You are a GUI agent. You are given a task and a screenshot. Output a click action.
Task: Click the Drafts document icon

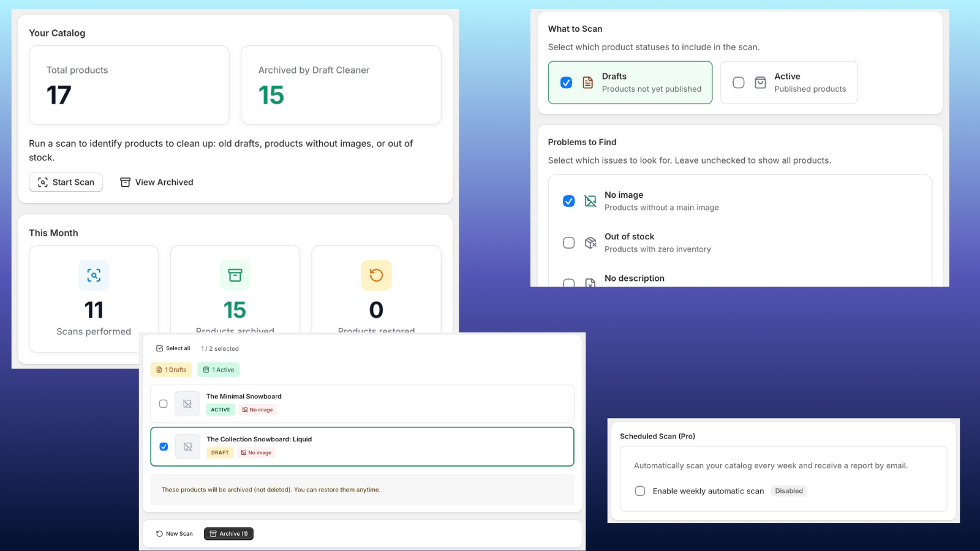pos(587,83)
